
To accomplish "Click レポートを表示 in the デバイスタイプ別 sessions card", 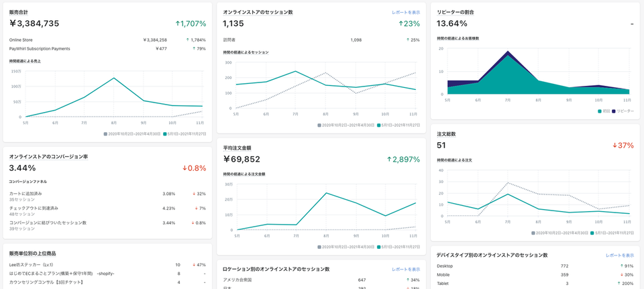I will (620, 255).
